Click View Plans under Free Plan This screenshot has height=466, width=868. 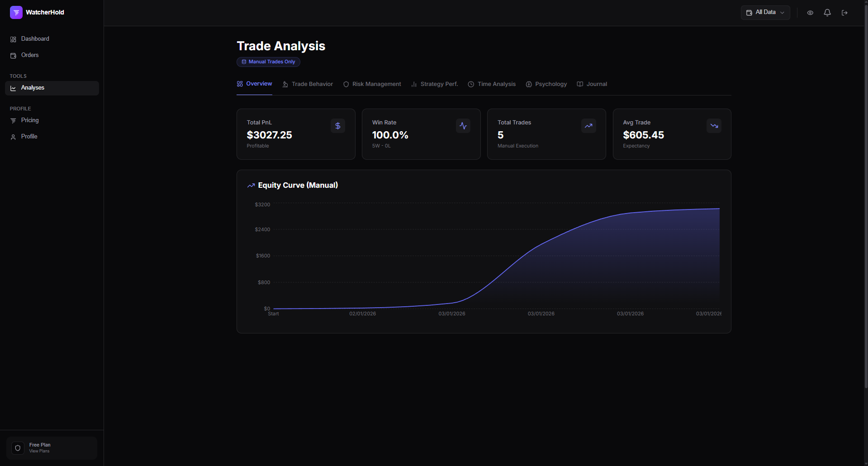(40, 451)
